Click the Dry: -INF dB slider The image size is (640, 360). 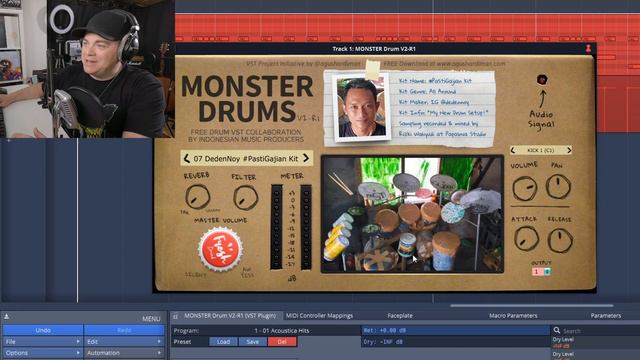455,342
